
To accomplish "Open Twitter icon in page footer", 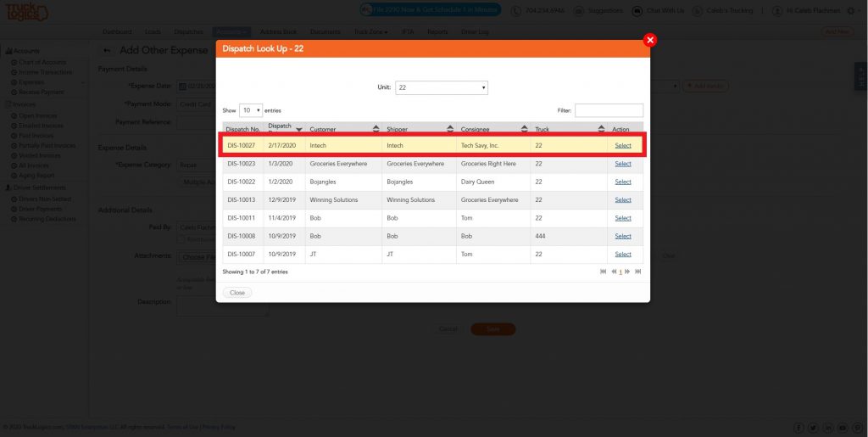I will tap(813, 428).
